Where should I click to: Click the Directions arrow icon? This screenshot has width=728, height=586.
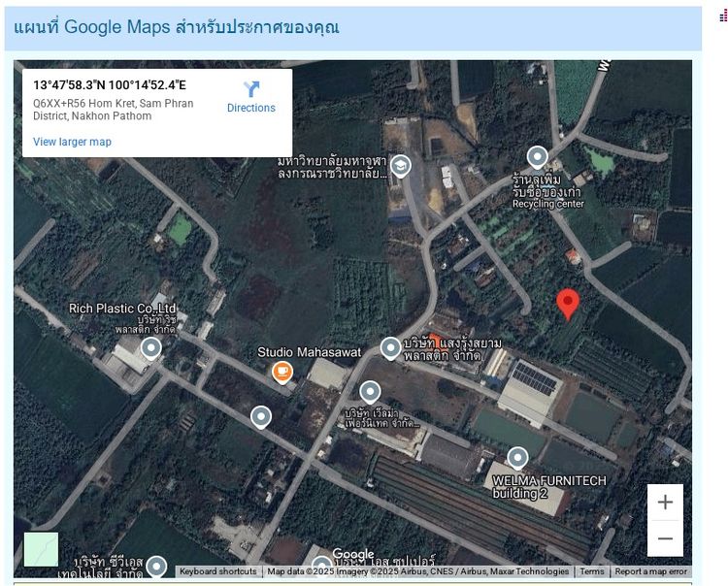point(251,89)
